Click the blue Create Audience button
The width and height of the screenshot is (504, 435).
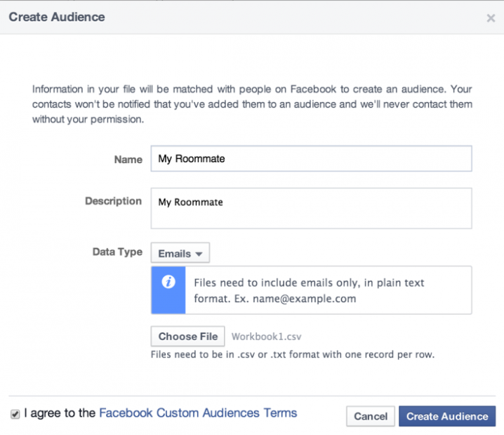(x=447, y=416)
